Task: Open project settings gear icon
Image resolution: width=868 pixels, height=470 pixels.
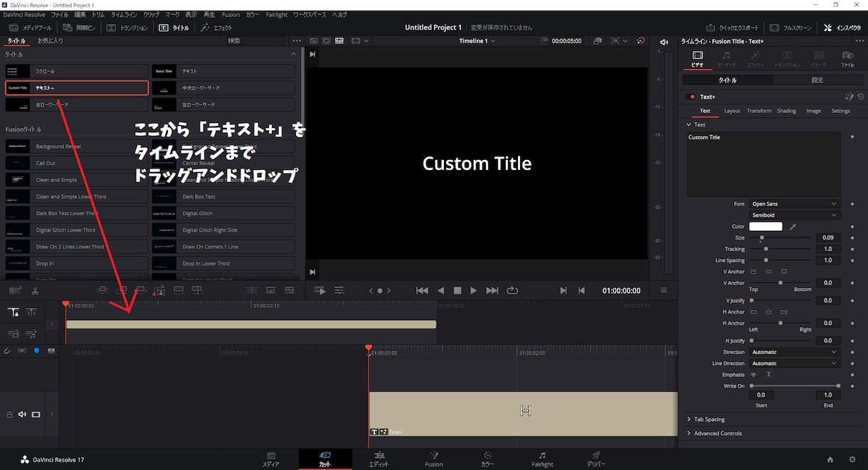Action: coord(852,459)
